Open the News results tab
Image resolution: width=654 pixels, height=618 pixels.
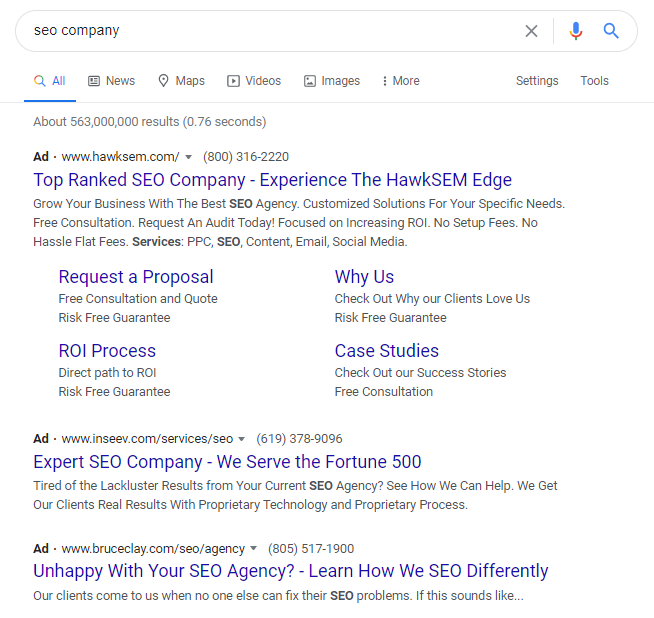(111, 81)
